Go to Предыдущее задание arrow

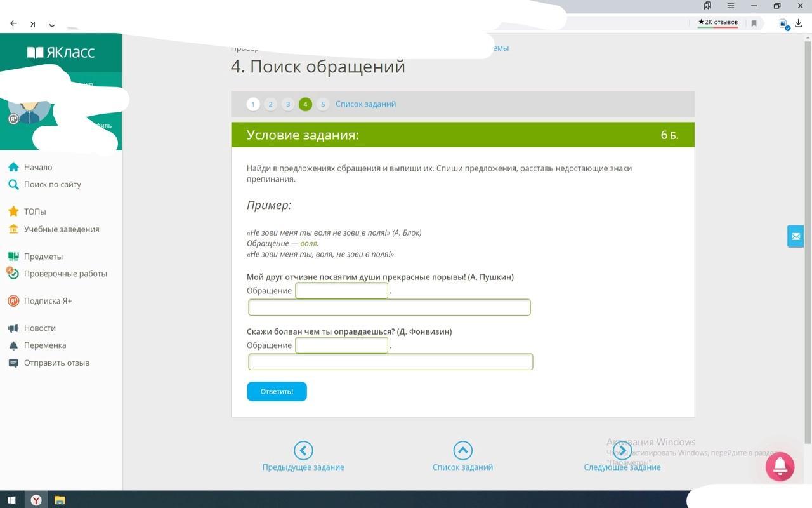pos(303,450)
